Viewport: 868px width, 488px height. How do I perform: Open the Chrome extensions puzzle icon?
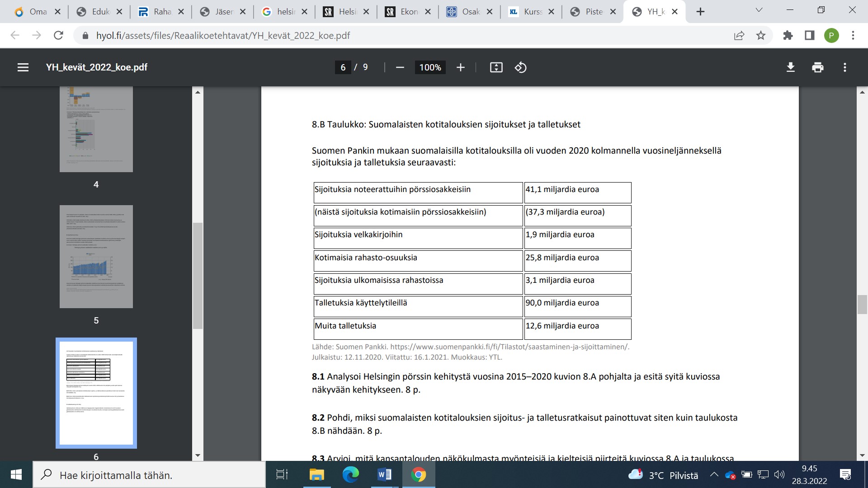pos(788,35)
